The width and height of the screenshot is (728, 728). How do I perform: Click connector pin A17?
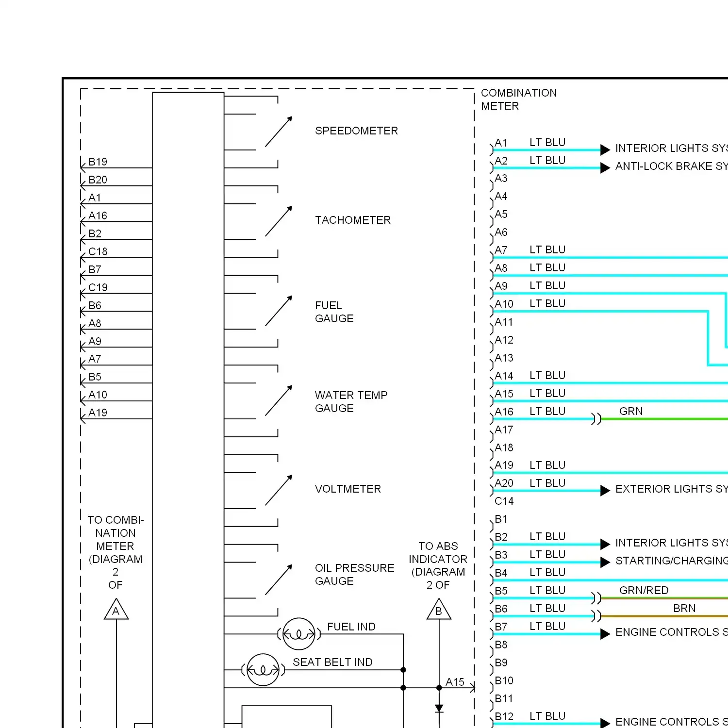504,430
